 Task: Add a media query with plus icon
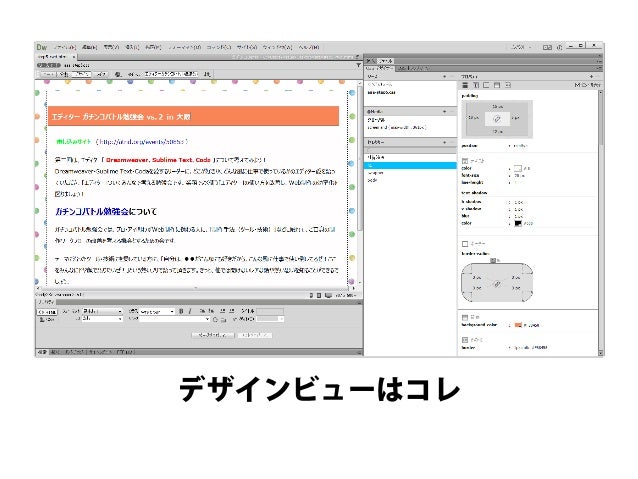click(x=444, y=112)
